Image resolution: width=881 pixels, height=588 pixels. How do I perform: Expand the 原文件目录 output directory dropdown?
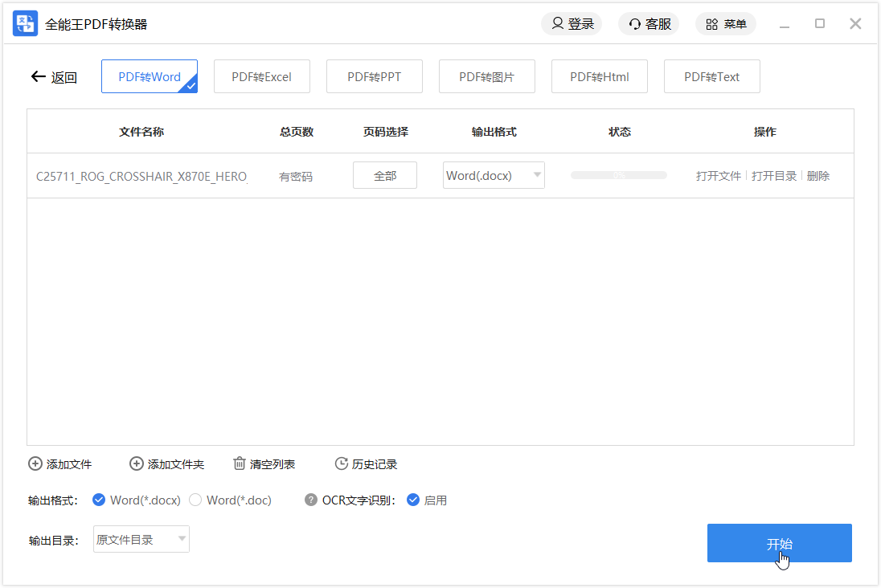click(141, 539)
